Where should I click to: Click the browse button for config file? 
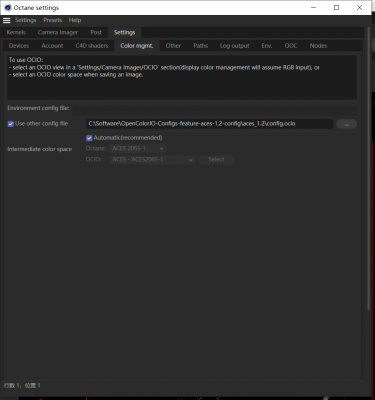[x=347, y=124]
